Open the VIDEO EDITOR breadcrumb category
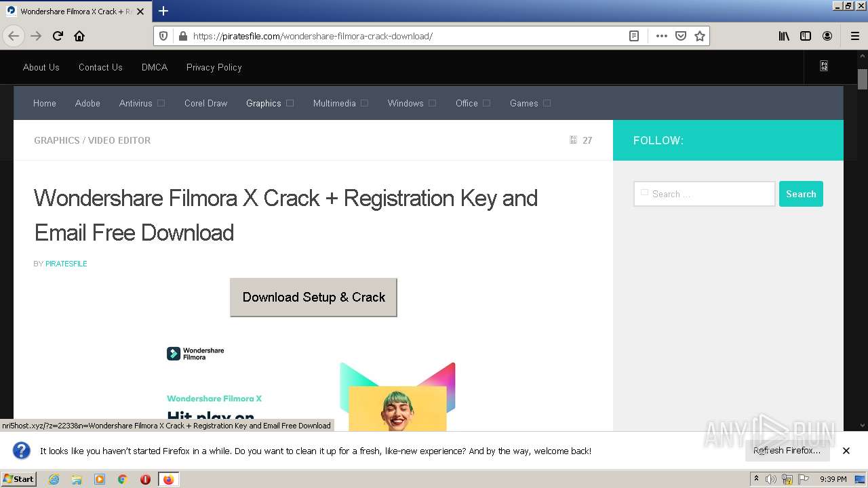The height and width of the screenshot is (488, 868). (119, 140)
